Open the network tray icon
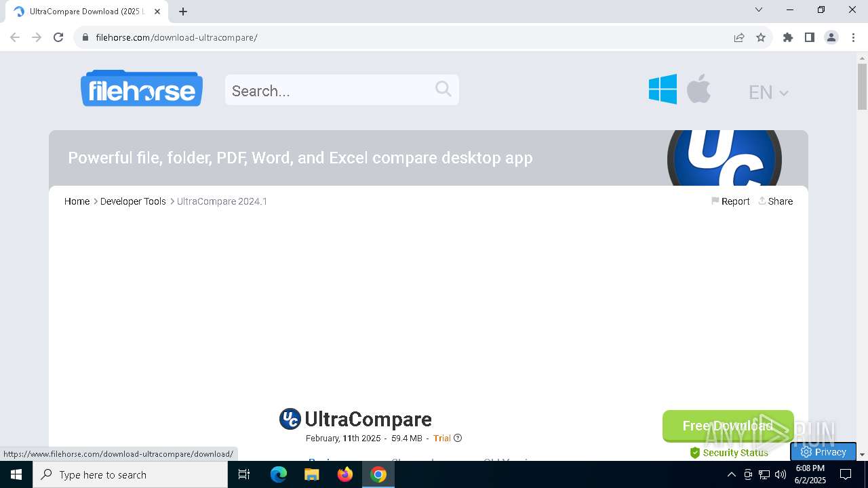Screen dimensions: 868x488 click(x=764, y=474)
